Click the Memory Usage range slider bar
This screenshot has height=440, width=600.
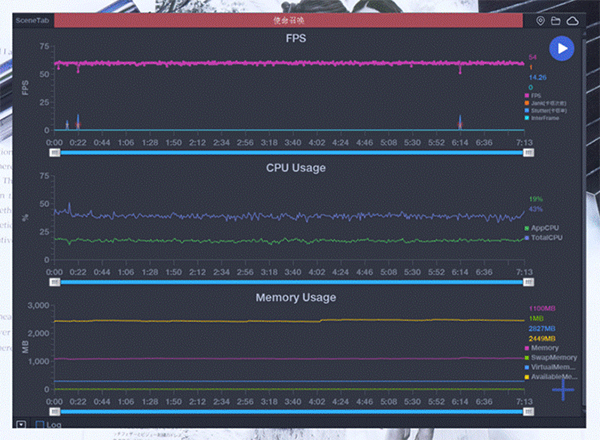[292, 412]
